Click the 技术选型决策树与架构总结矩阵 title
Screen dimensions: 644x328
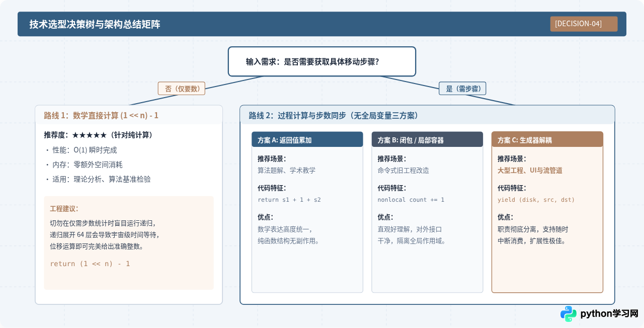[x=95, y=24]
